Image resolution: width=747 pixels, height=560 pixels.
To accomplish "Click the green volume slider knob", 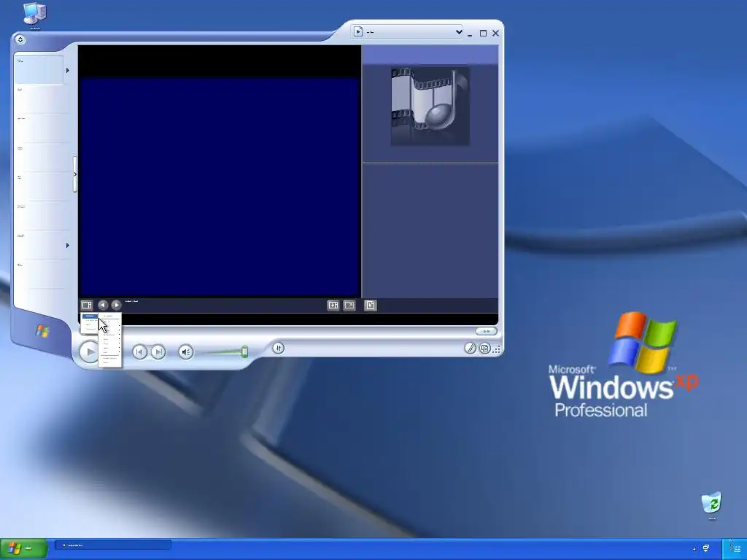I will (244, 352).
